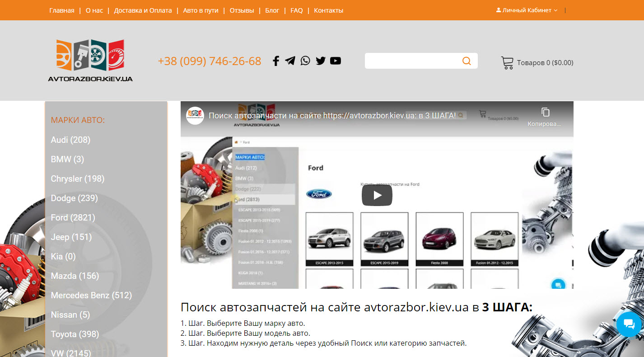Go to the Авто в пути page

(201, 10)
